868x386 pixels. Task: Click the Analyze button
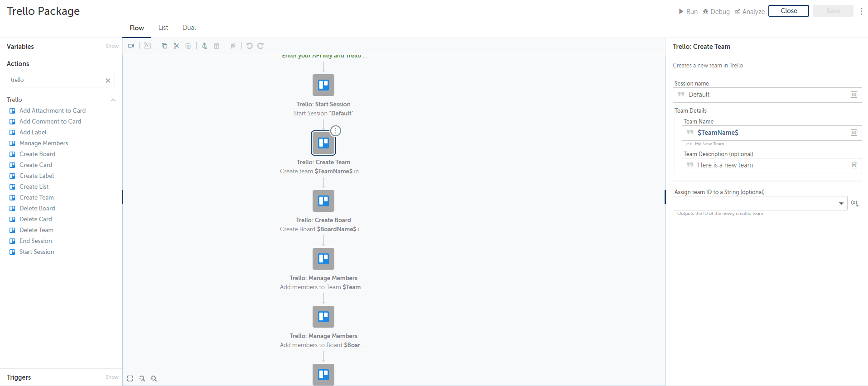[x=750, y=12]
